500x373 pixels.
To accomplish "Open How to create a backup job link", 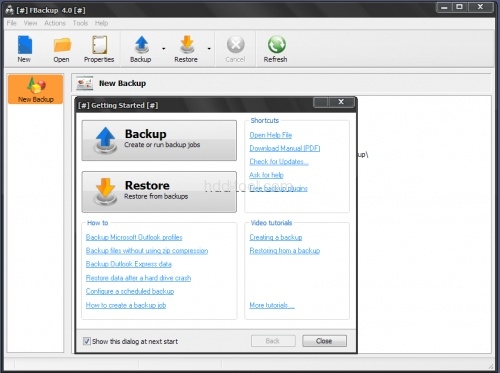I will point(126,305).
